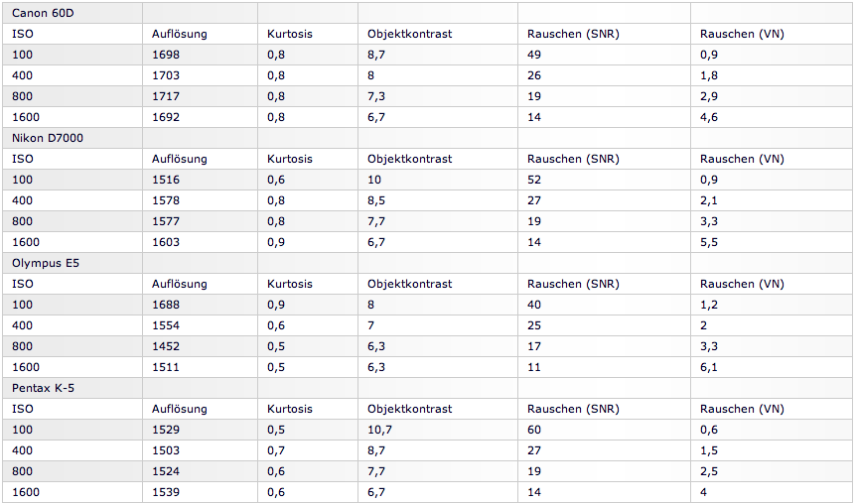Click the resolution value 1688
Viewport: 856px width, 504px height.
[166, 305]
